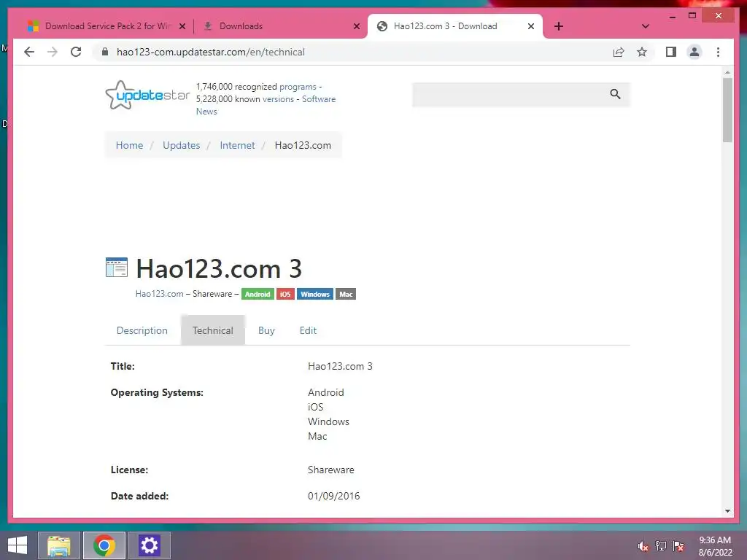
Task: Click the network tray icon
Action: click(661, 546)
